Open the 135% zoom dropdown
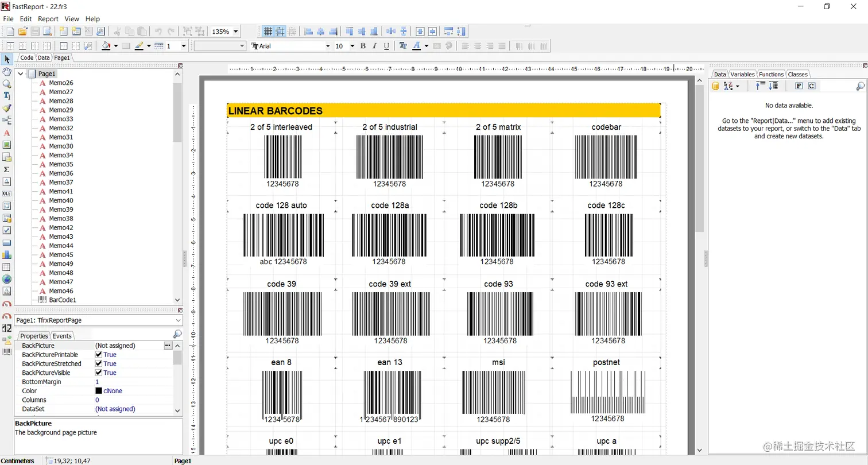The image size is (868, 465). pyautogui.click(x=236, y=32)
